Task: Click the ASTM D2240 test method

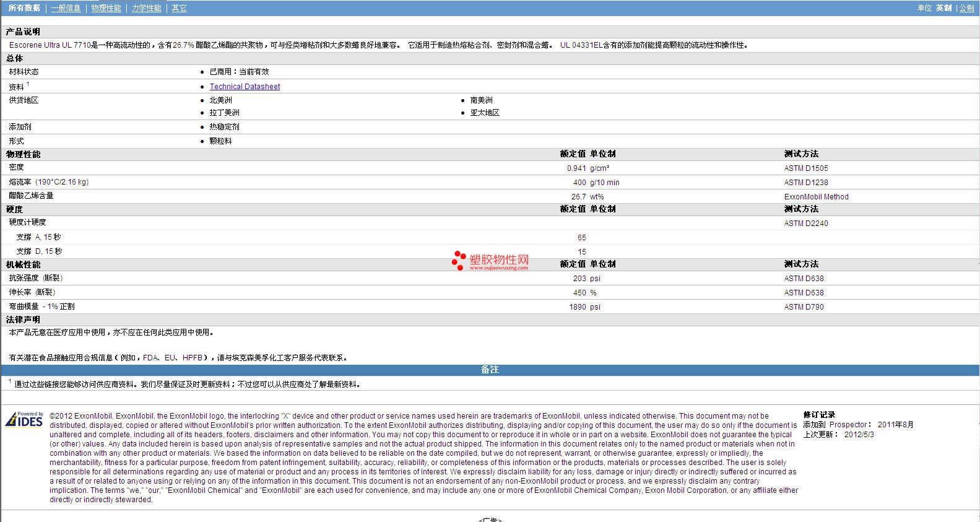Action: (806, 224)
